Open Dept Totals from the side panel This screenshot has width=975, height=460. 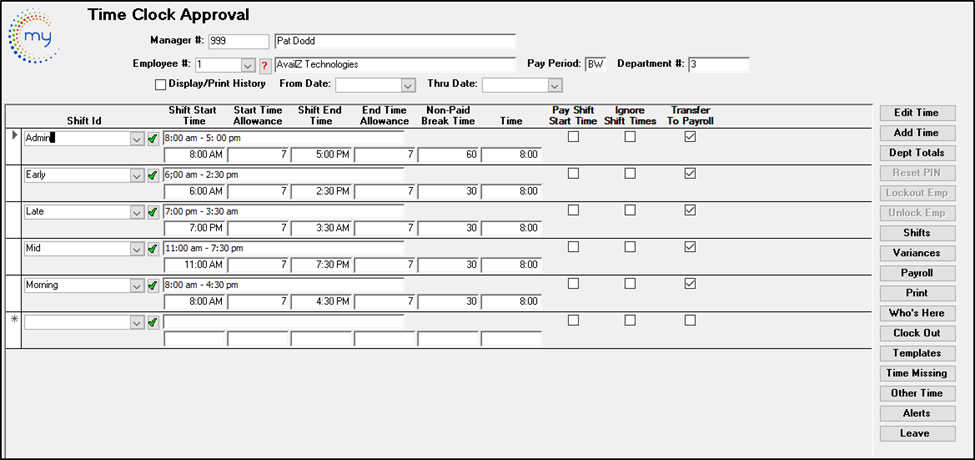pos(916,153)
